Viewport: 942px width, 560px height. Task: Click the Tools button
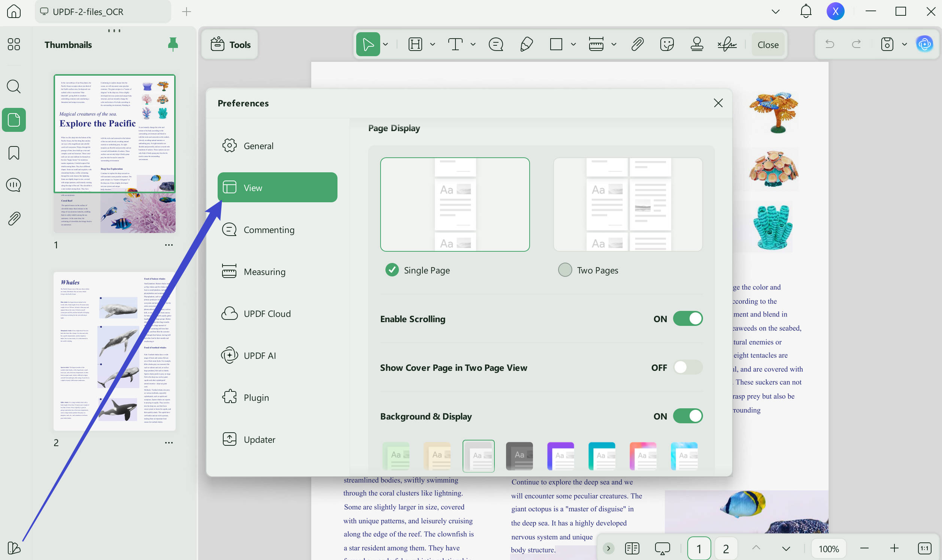230,45
